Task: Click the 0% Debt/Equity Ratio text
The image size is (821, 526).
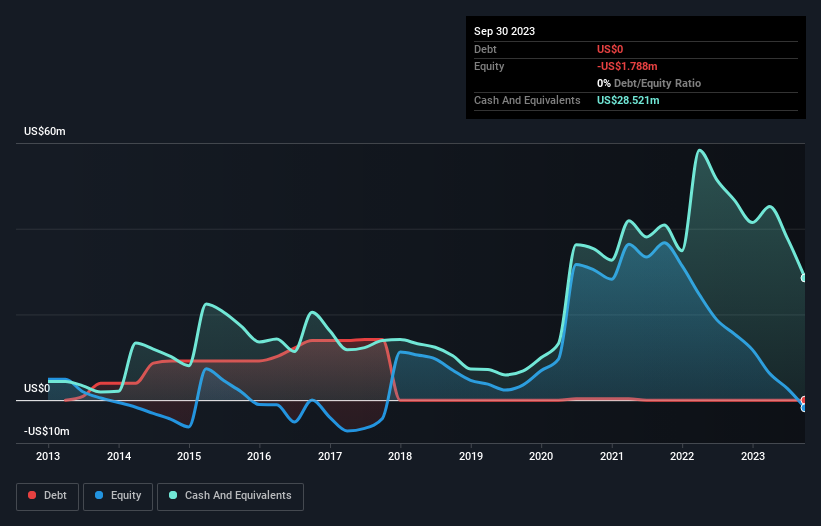Action: [649, 83]
